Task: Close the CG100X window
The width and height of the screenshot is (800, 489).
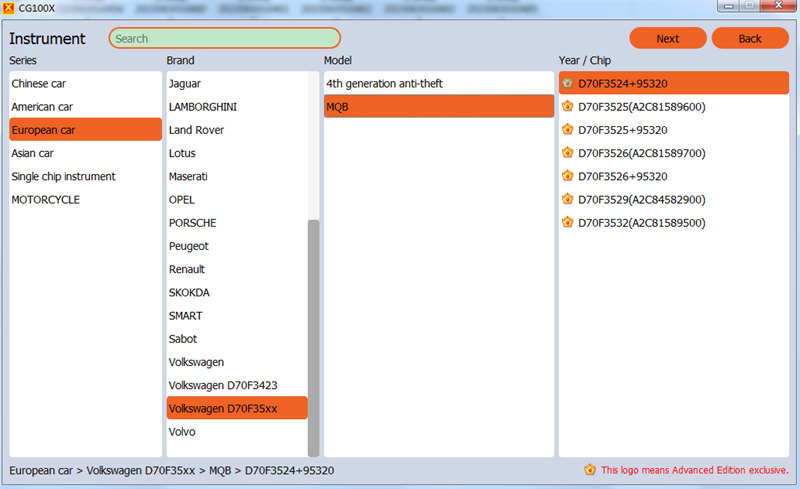Action: tap(779, 6)
